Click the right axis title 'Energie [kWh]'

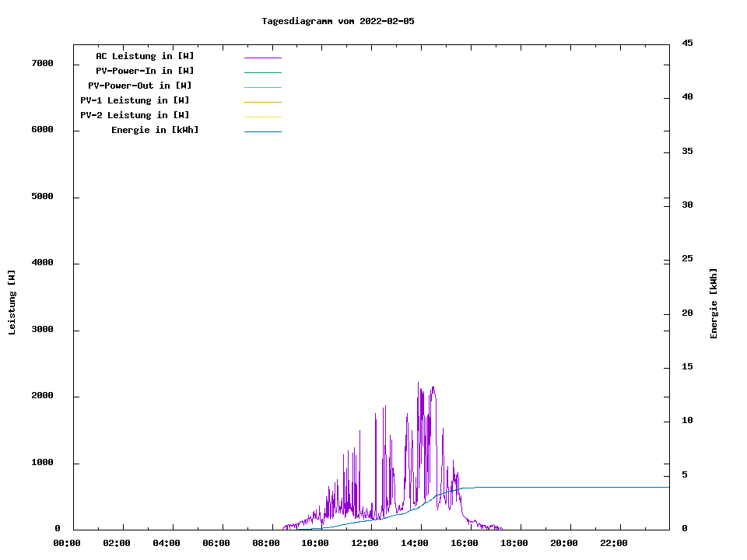(x=714, y=303)
